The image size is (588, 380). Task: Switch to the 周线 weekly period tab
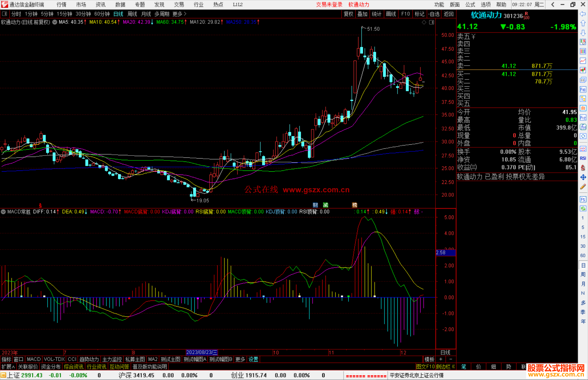click(132, 14)
